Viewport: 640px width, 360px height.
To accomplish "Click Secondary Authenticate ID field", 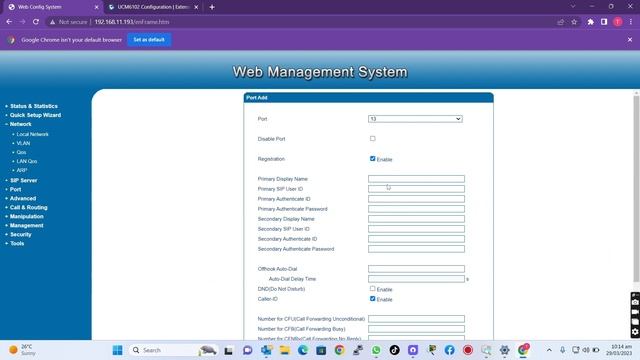I will [416, 239].
